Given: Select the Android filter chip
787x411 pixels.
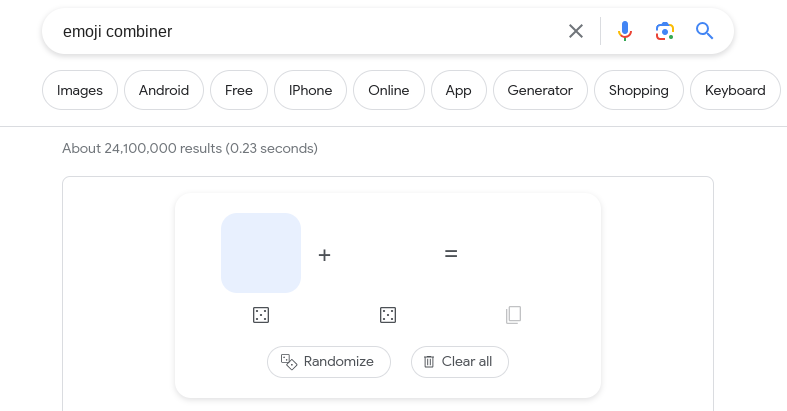Looking at the screenshot, I should pos(164,90).
